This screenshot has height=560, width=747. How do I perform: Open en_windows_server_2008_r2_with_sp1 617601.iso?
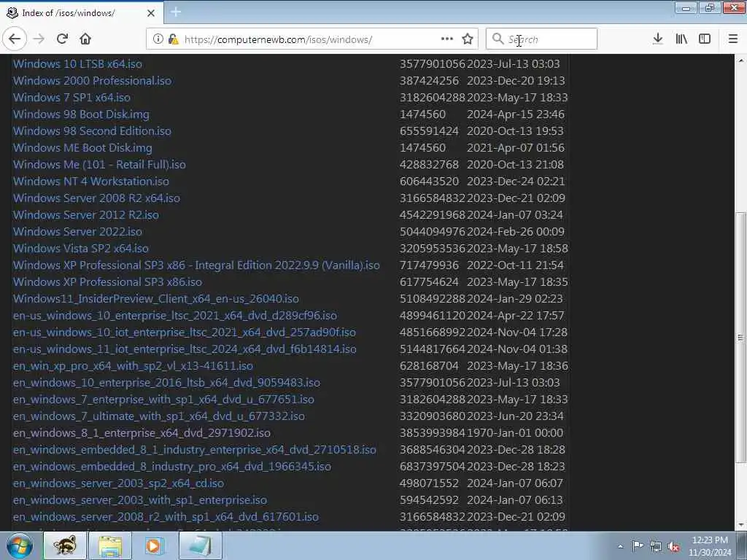pos(166,517)
